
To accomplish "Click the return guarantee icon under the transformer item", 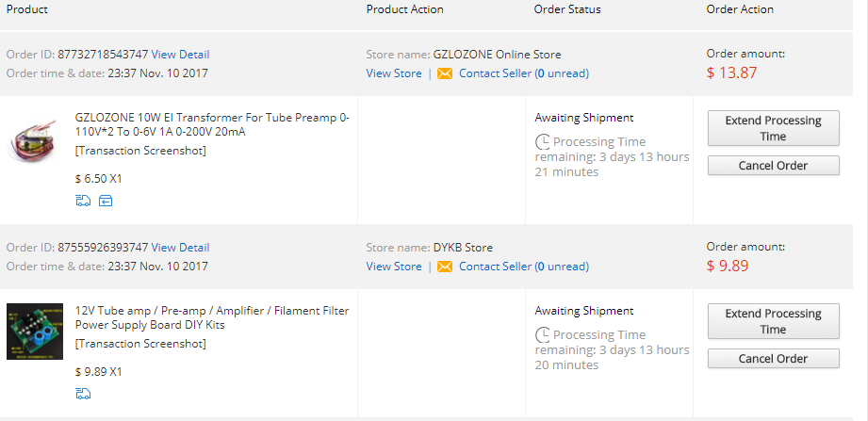I will (105, 201).
